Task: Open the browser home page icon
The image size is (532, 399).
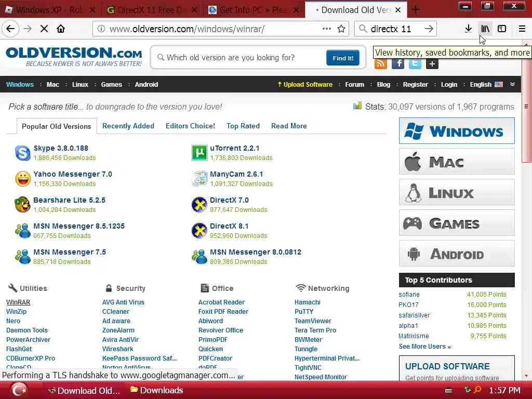Action: (x=61, y=29)
